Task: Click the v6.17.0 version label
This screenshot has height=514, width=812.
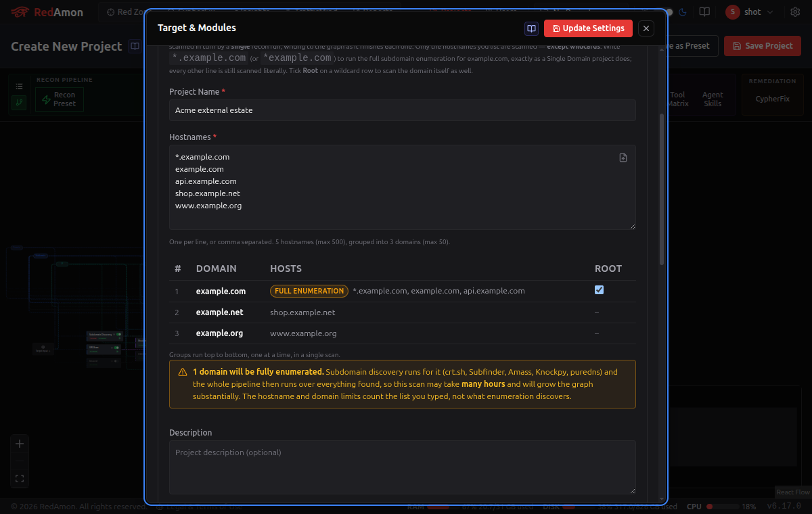Action: pos(784,506)
